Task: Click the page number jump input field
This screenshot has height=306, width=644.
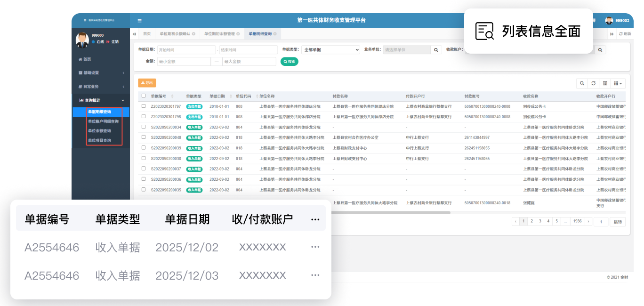Action: (x=601, y=222)
